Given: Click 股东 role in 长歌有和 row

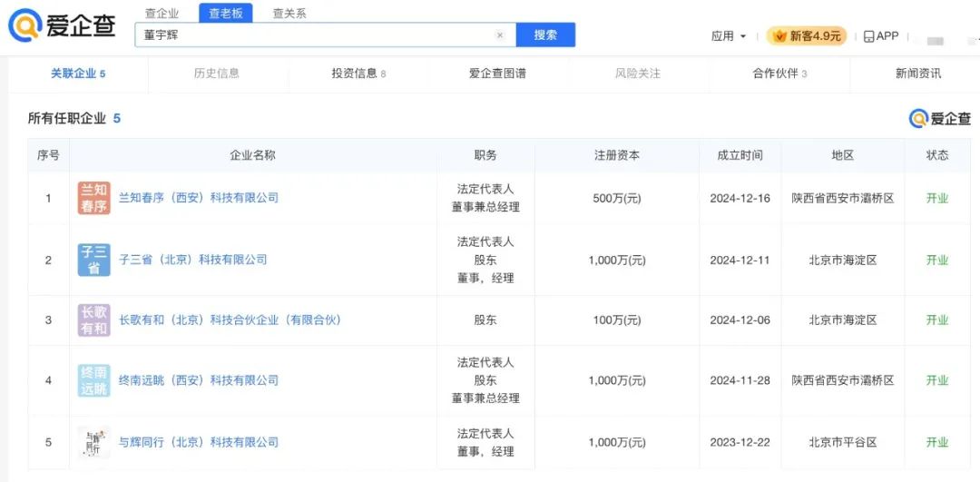Looking at the screenshot, I should click(x=485, y=320).
